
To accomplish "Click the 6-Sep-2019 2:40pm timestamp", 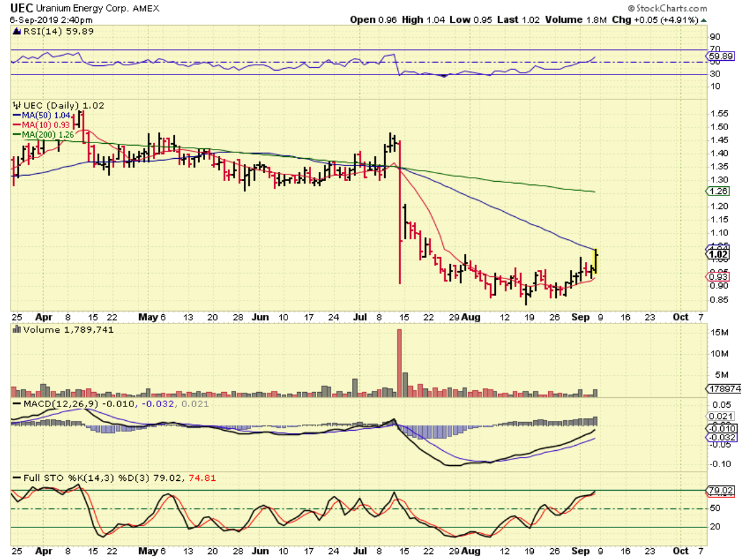I will pyautogui.click(x=51, y=20).
